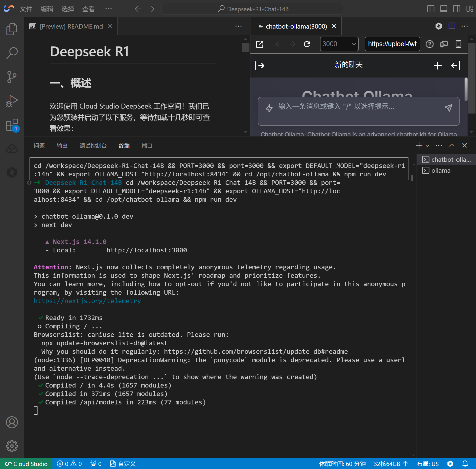This screenshot has height=469, width=476.
Task: Open the nextjs.org/telemetry link in terminal
Action: click(x=87, y=301)
